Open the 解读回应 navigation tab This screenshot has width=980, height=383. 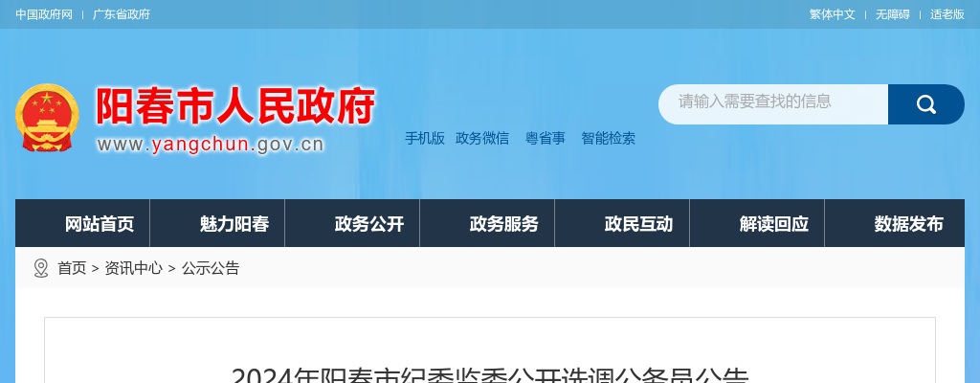(x=758, y=223)
